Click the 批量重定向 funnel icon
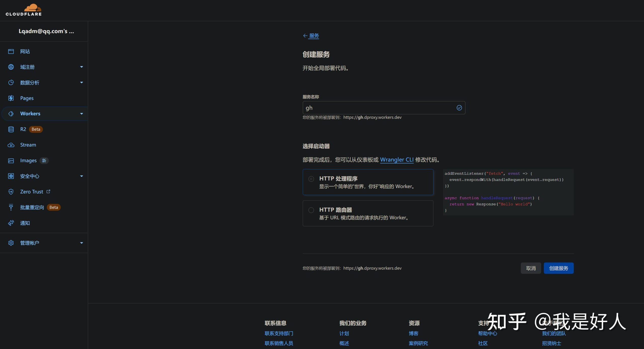This screenshot has width=644, height=349. pos(11,207)
